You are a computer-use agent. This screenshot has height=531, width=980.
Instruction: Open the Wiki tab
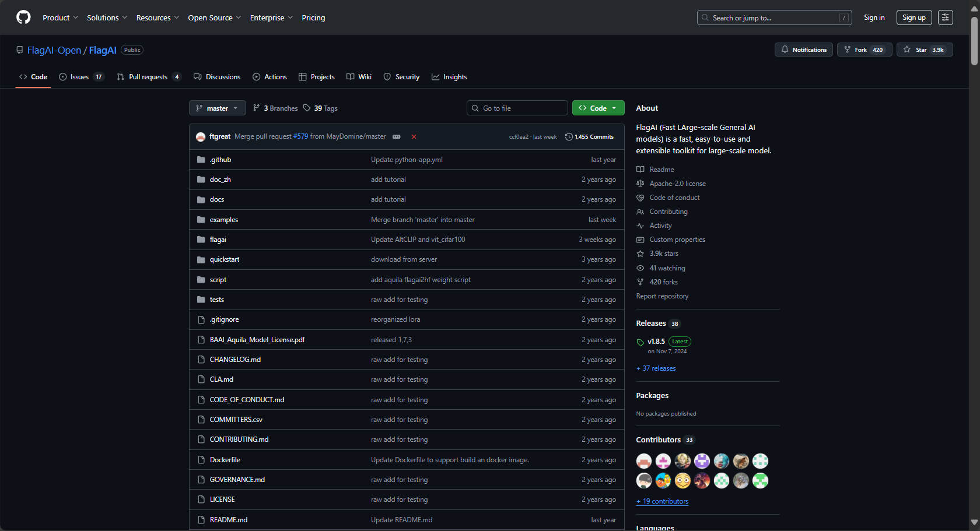point(359,77)
